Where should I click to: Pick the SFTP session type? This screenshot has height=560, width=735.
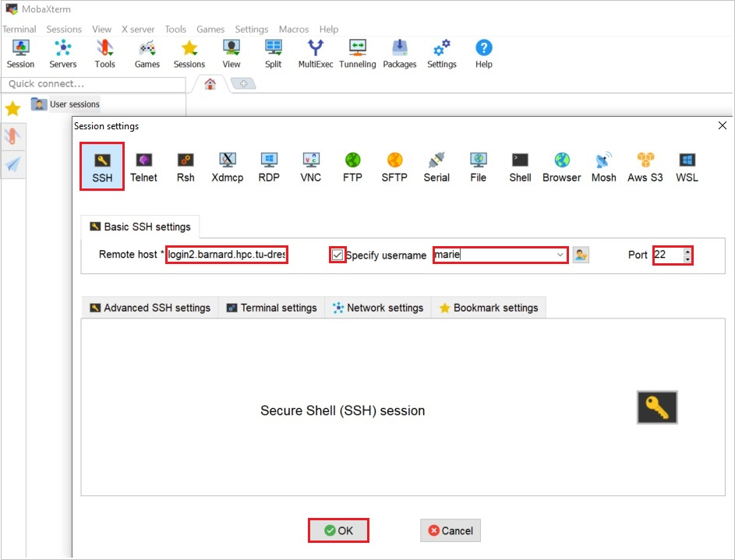[x=394, y=167]
